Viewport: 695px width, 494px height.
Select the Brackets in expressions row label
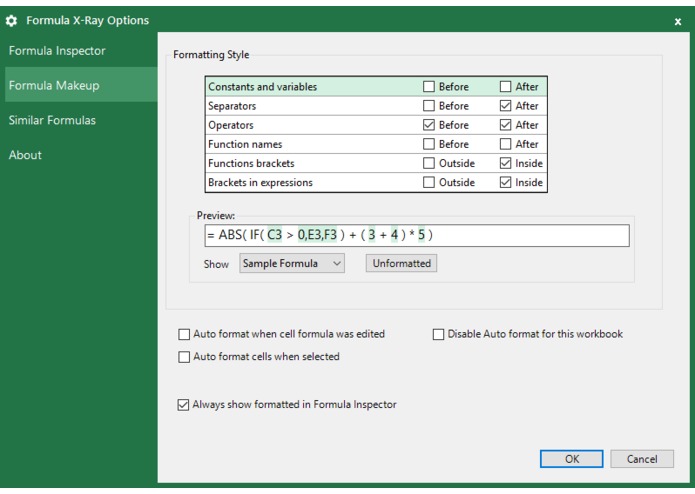pos(260,183)
